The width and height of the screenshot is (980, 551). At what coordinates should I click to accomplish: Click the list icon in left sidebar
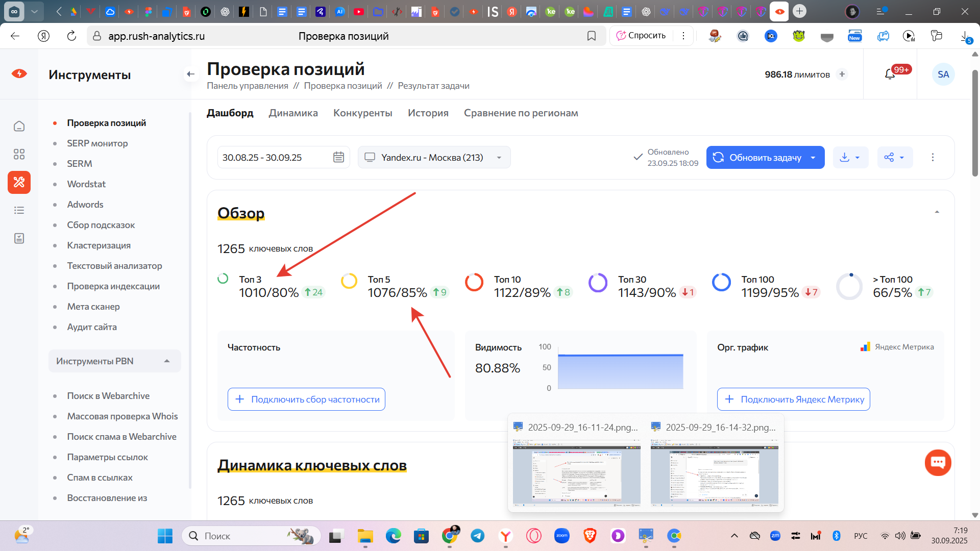(19, 210)
